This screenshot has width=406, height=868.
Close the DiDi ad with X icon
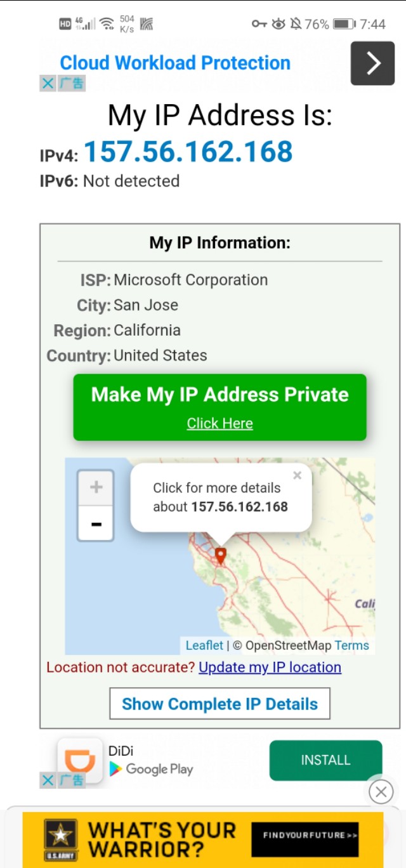[x=48, y=780]
